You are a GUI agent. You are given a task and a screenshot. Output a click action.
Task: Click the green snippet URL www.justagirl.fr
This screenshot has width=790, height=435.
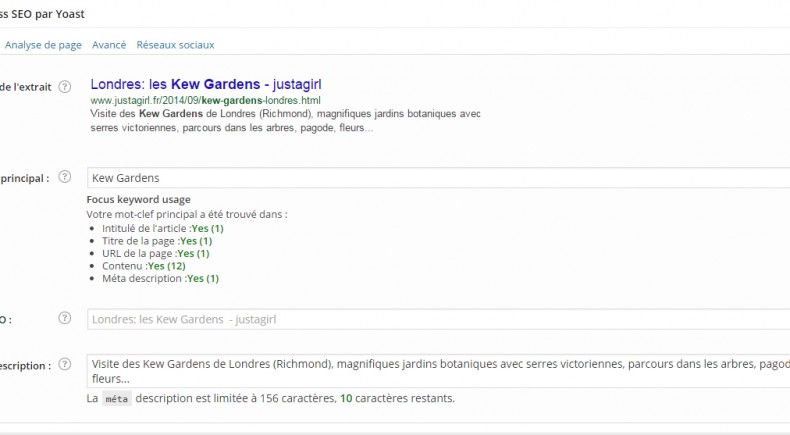206,100
